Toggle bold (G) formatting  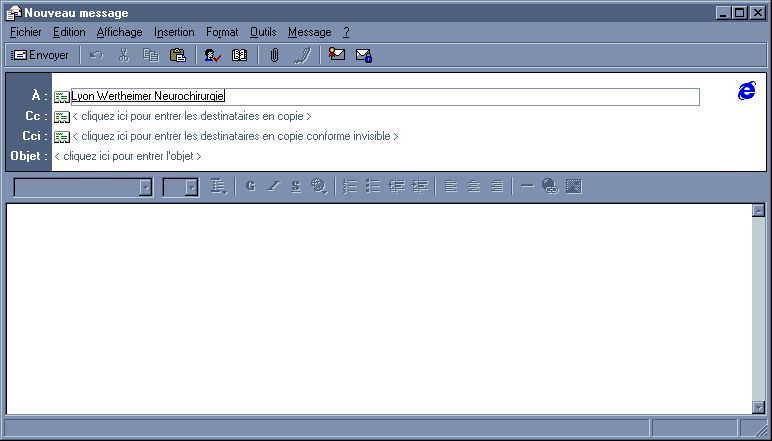(250, 186)
